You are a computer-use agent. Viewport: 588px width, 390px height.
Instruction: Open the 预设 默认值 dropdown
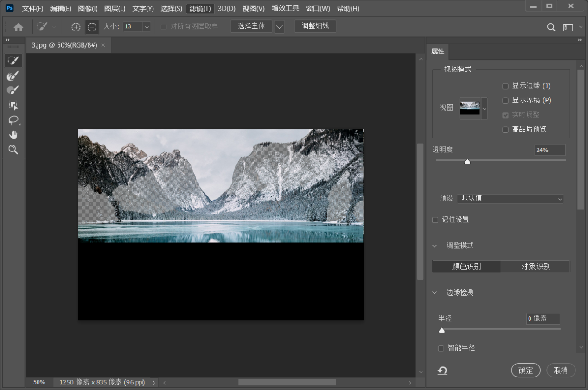pyautogui.click(x=510, y=198)
